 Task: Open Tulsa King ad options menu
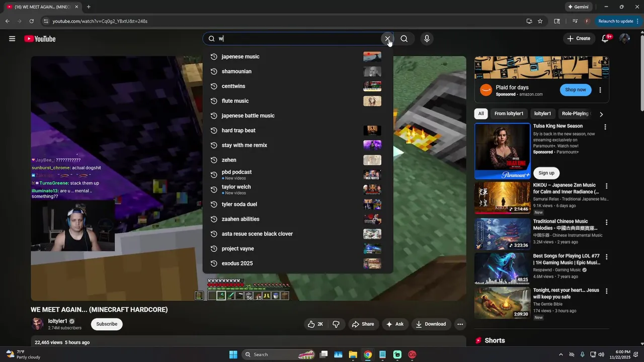pyautogui.click(x=605, y=127)
